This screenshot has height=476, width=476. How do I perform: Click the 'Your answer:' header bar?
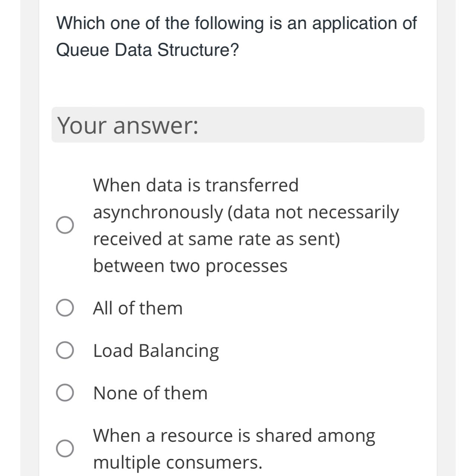(x=238, y=125)
